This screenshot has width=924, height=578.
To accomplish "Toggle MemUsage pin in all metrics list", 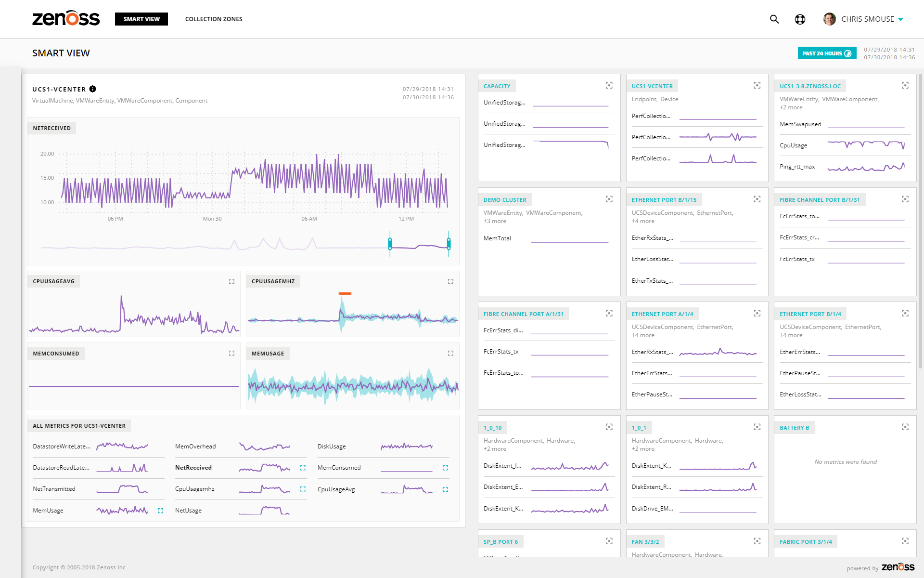I will point(160,511).
